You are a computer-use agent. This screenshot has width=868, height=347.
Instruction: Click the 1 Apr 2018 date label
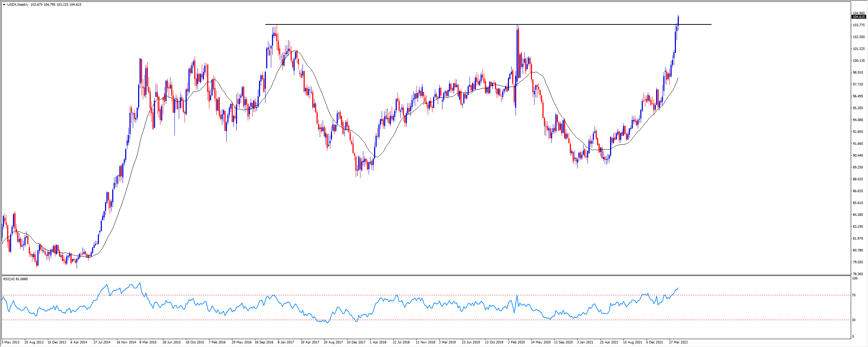coord(378,342)
